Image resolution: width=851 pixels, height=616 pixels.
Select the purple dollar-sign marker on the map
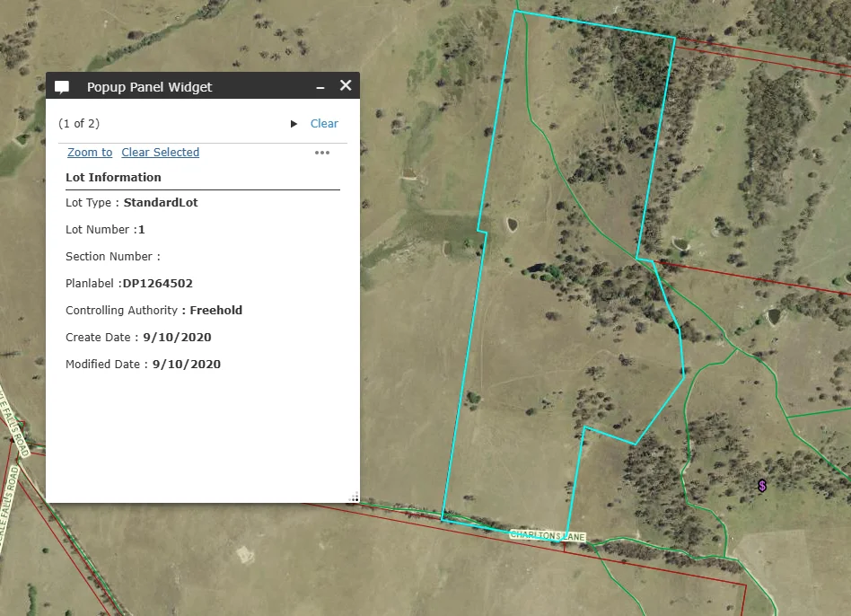(x=761, y=486)
